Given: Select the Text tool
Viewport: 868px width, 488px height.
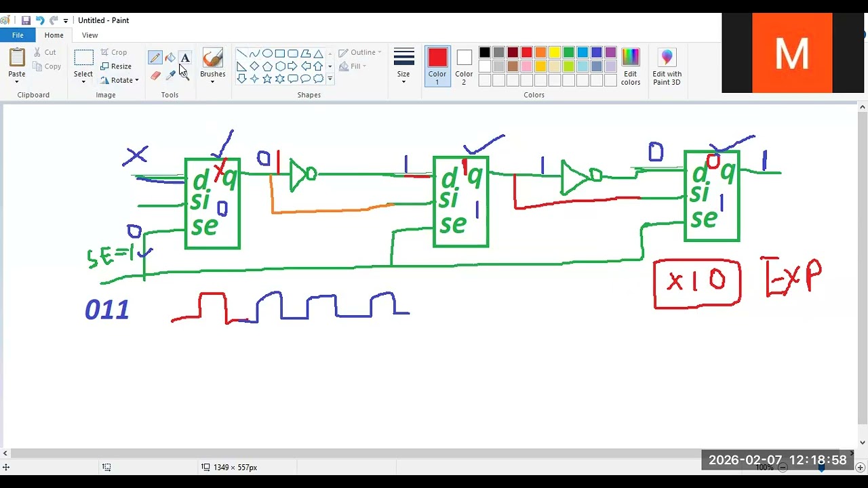Looking at the screenshot, I should click(x=185, y=58).
